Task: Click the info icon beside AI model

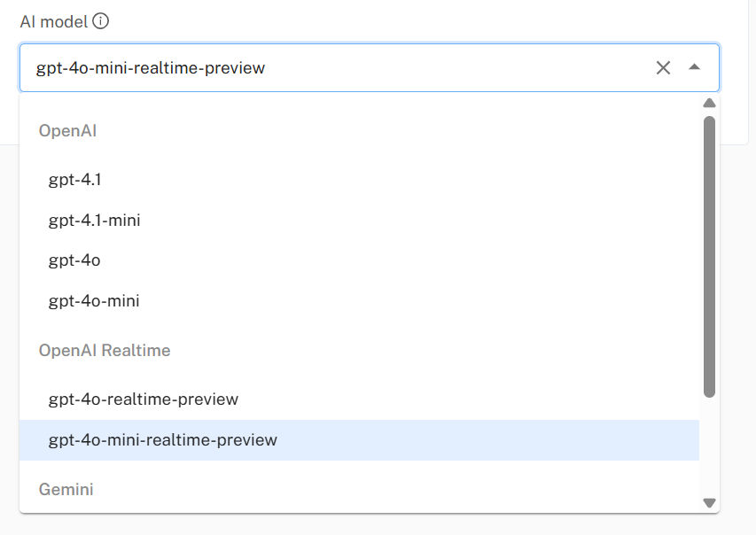Action: tap(101, 21)
